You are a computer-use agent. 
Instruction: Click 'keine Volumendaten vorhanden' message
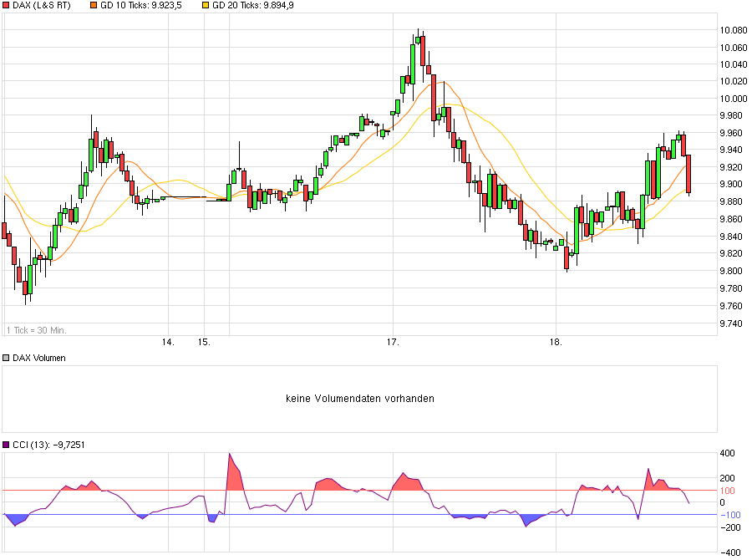coord(360,399)
